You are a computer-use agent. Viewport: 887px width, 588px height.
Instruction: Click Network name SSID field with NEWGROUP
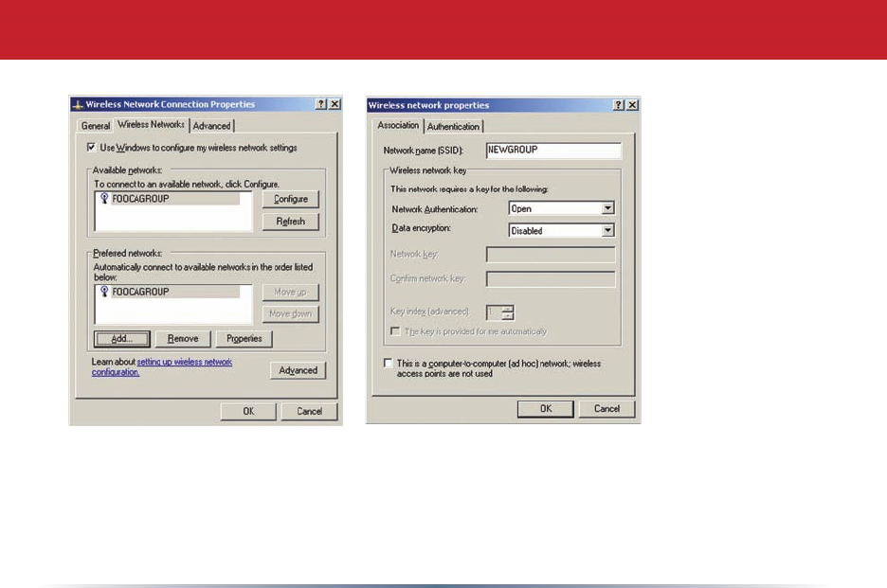(553, 150)
